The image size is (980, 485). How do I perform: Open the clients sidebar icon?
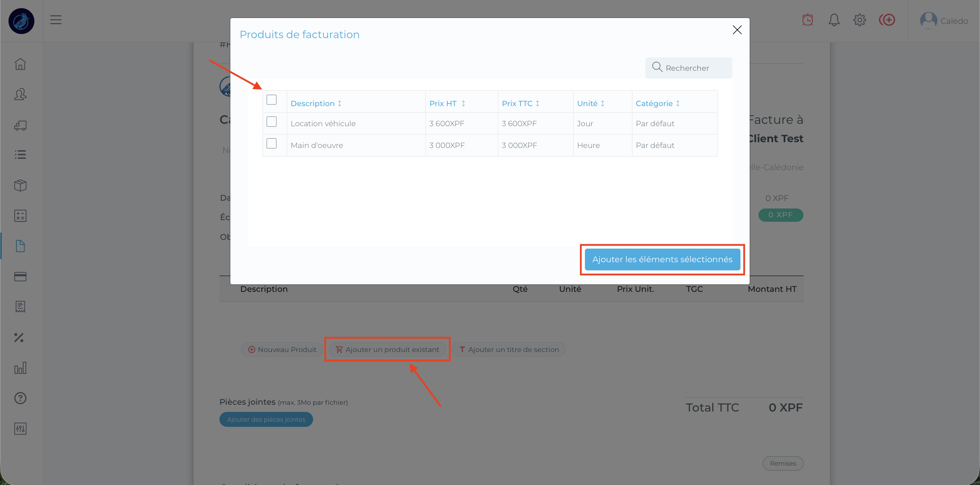click(x=20, y=94)
